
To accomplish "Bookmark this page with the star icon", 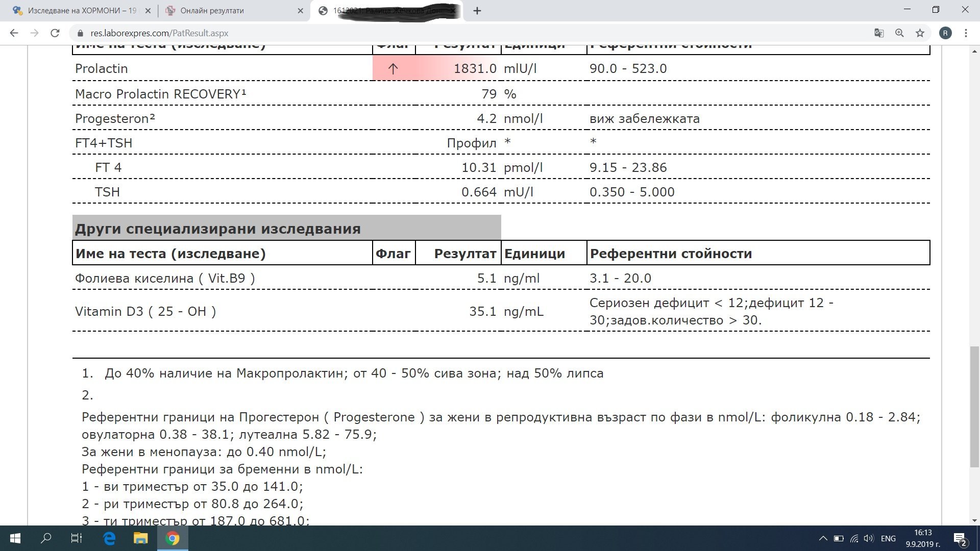I will [x=920, y=33].
